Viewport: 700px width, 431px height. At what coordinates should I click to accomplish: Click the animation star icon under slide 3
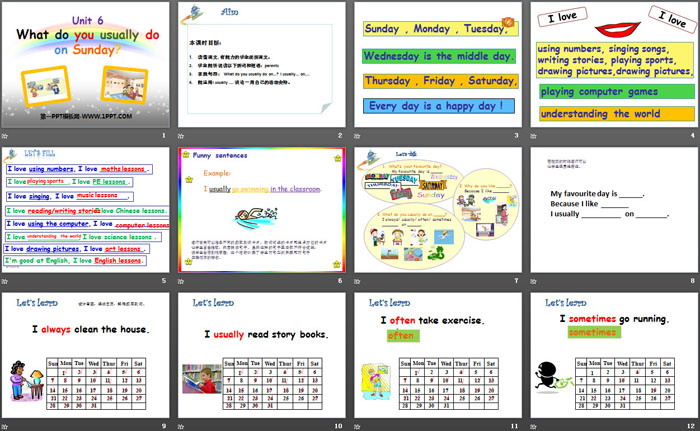(357, 136)
